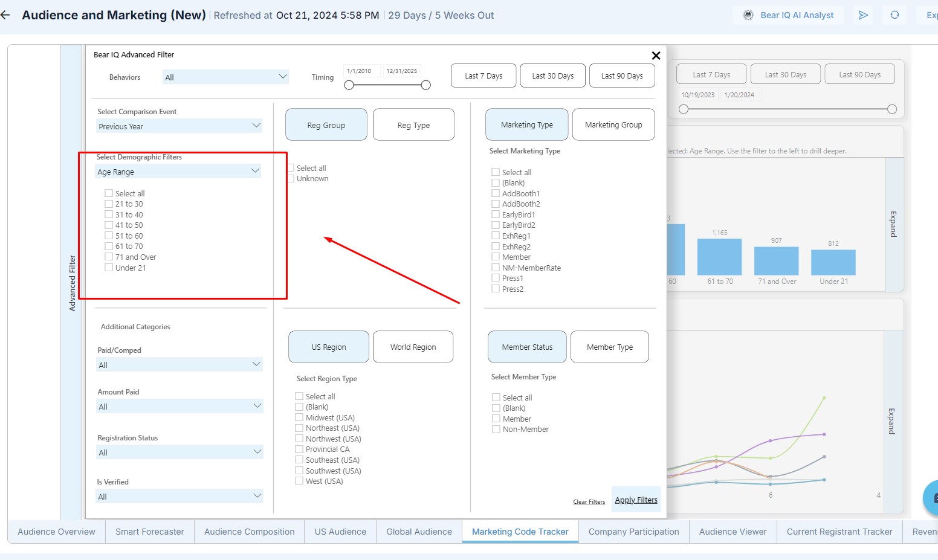Check the 21 to 30 age range
Image resolution: width=938 pixels, height=560 pixels.
(x=109, y=204)
